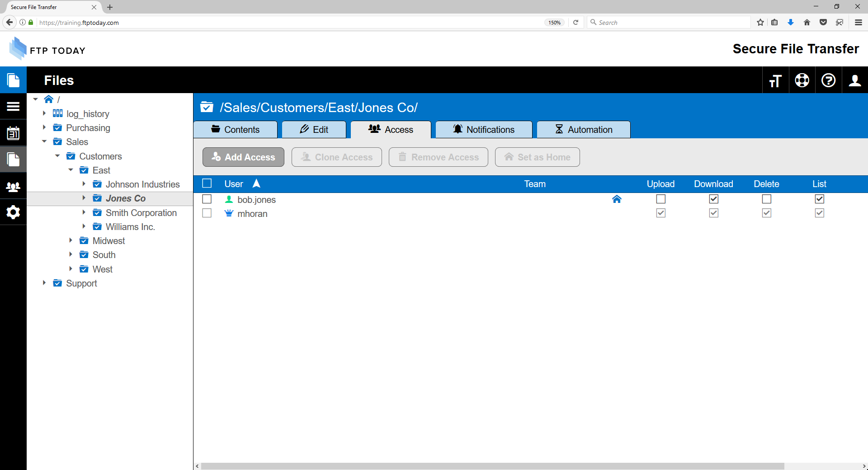This screenshot has height=470, width=868.
Task: Click the users group icon in sidebar
Action: coord(13,187)
